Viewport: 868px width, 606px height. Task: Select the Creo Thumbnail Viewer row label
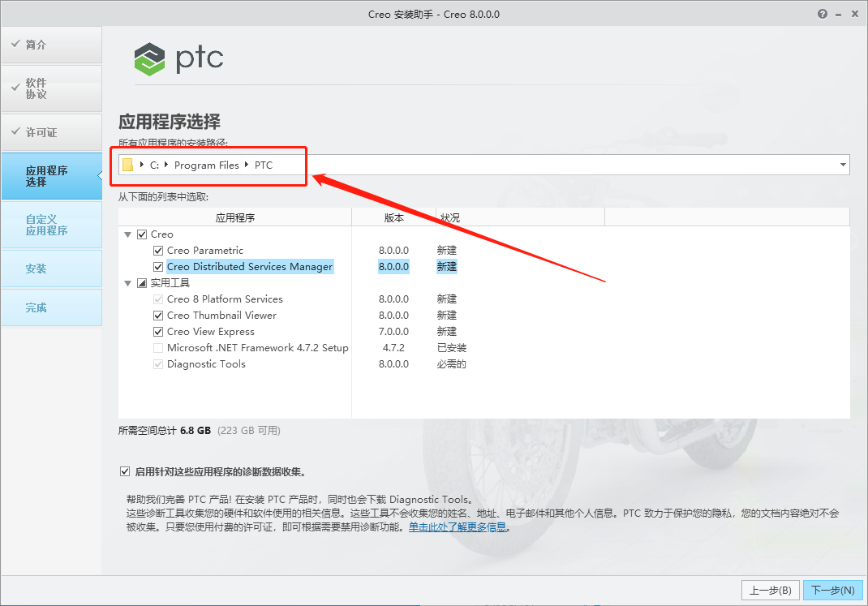pyautogui.click(x=221, y=316)
